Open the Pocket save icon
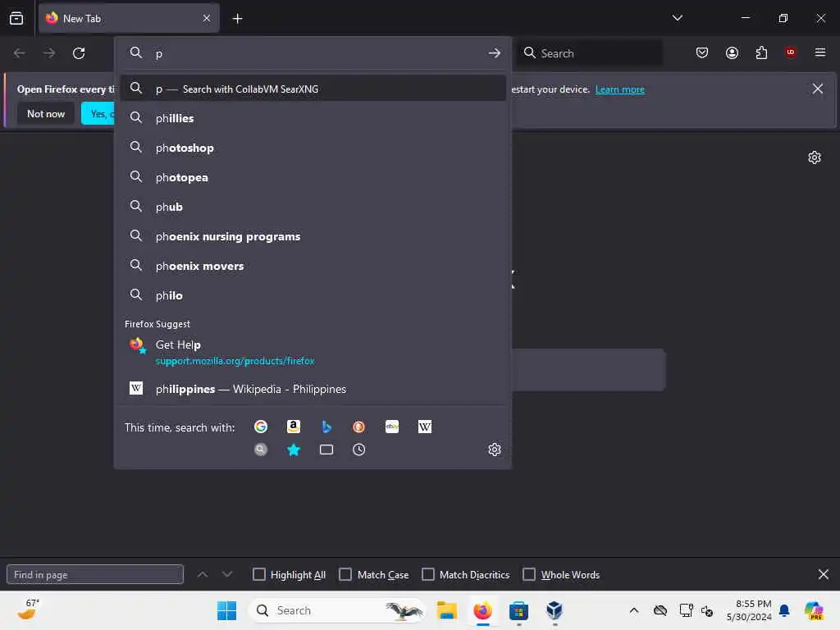This screenshot has height=630, width=840. click(702, 52)
